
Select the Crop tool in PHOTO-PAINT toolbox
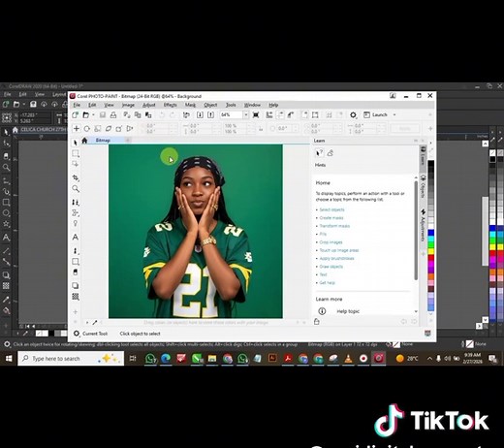76,177
